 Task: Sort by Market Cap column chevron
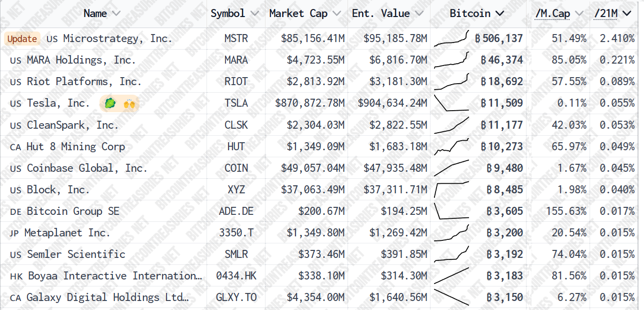coord(337,14)
